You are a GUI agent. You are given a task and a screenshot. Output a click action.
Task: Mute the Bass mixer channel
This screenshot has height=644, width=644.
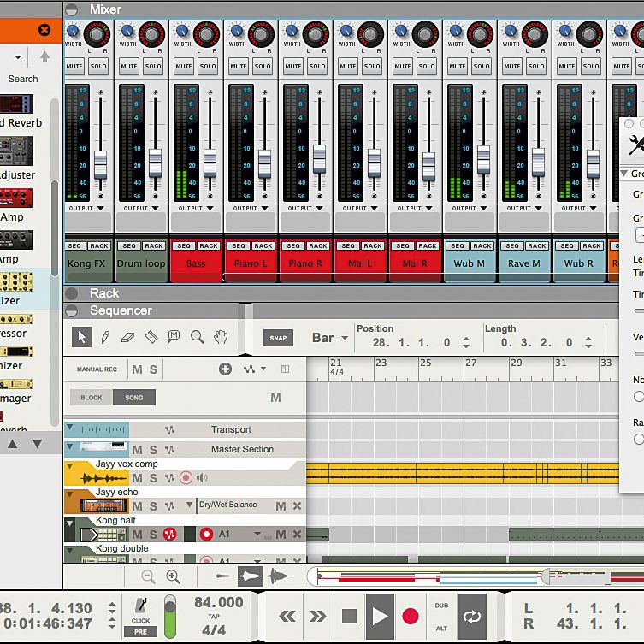[184, 66]
